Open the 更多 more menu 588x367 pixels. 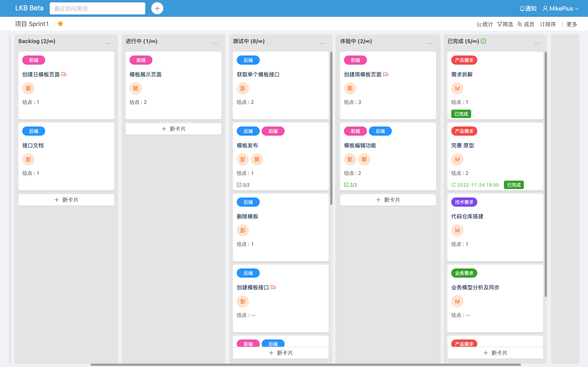(x=569, y=24)
